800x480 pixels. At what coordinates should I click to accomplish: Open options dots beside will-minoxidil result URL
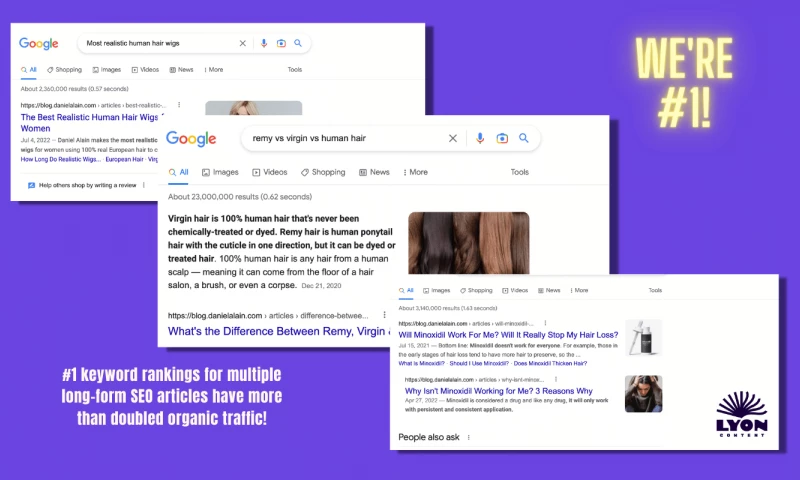(x=545, y=323)
